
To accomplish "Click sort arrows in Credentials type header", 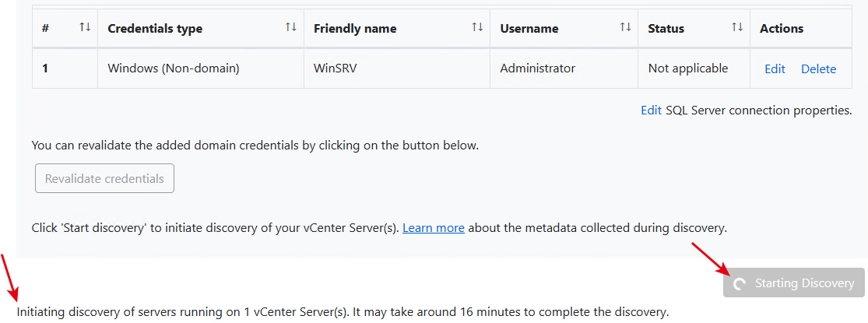I will click(x=290, y=28).
